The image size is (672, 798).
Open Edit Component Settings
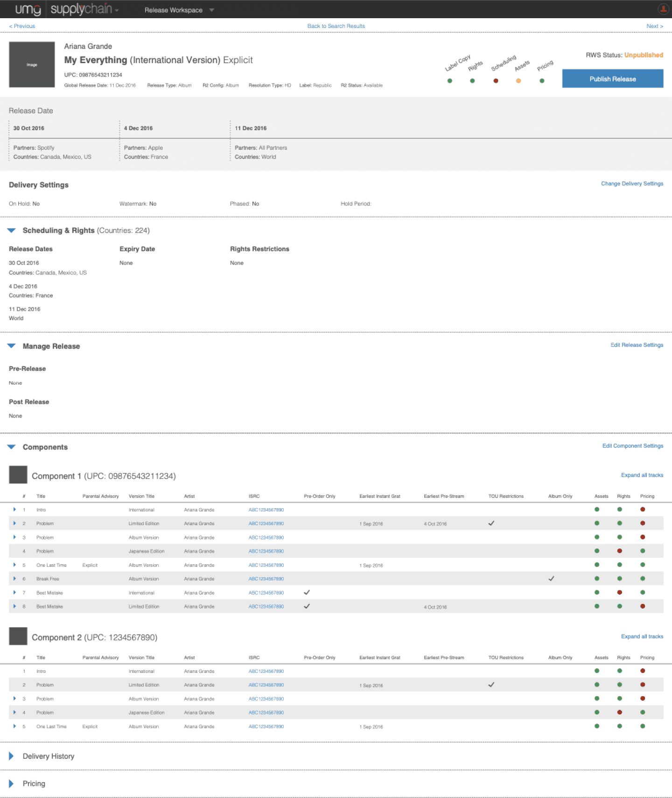click(x=632, y=446)
